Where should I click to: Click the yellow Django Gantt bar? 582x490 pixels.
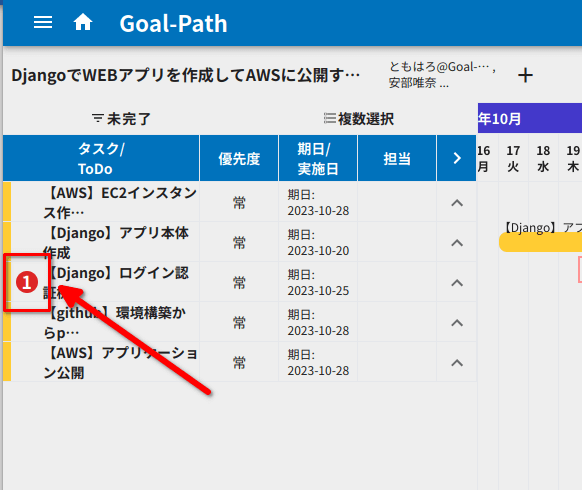540,242
